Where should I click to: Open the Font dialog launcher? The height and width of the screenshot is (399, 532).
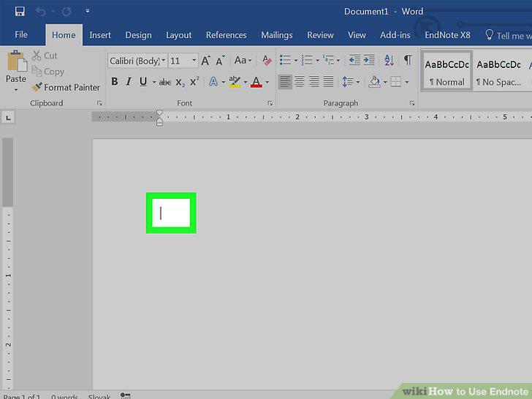[270, 103]
